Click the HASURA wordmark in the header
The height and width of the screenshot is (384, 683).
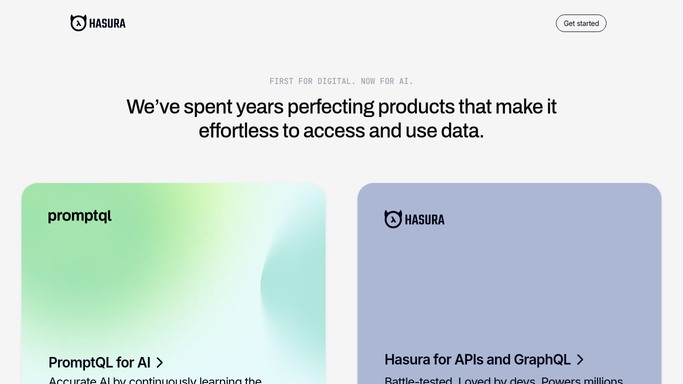tap(107, 24)
